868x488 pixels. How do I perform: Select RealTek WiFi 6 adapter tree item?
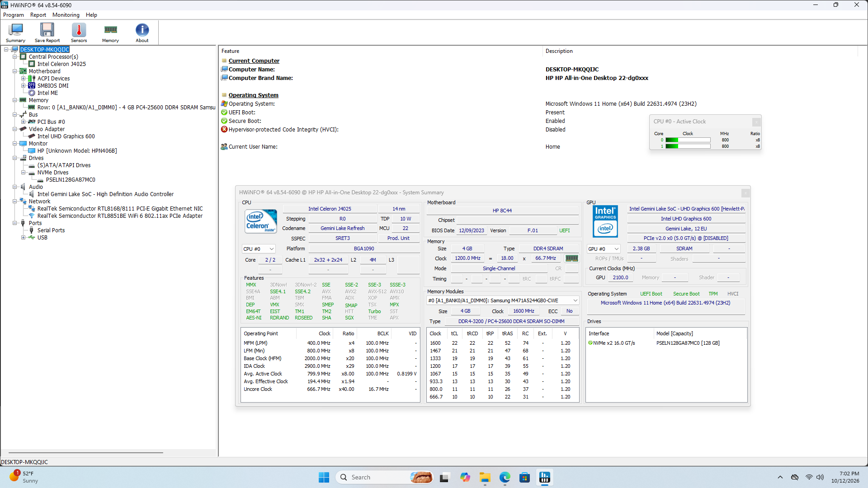pos(120,216)
